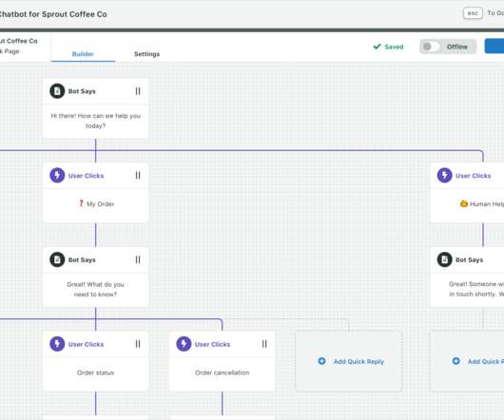
Task: Click the drag handle on the greeting Bot Says card
Action: tap(138, 91)
